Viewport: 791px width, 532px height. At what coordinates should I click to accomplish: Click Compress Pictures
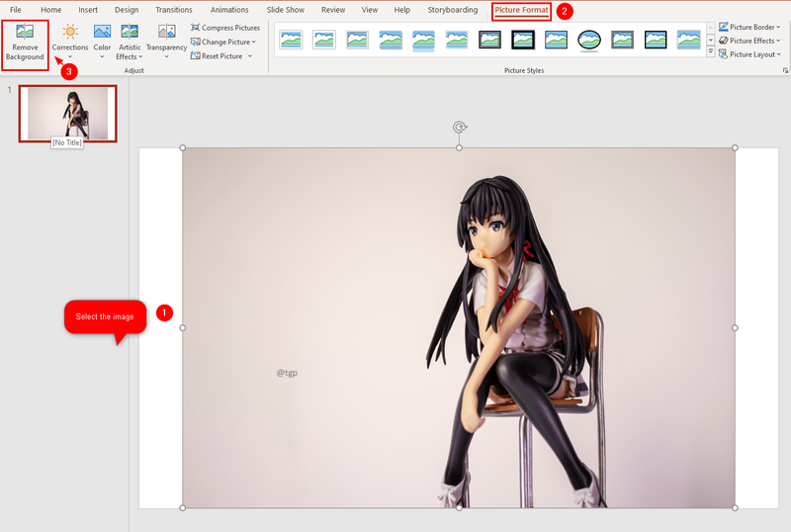[225, 28]
